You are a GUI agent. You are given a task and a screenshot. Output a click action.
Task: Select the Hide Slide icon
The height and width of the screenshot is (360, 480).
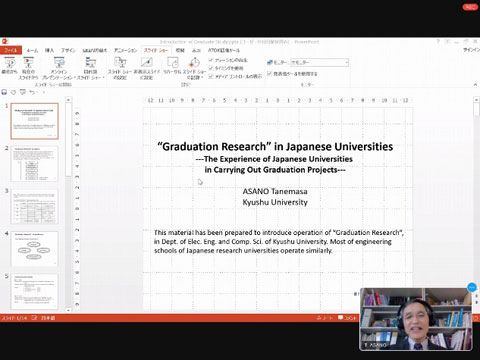click(147, 68)
